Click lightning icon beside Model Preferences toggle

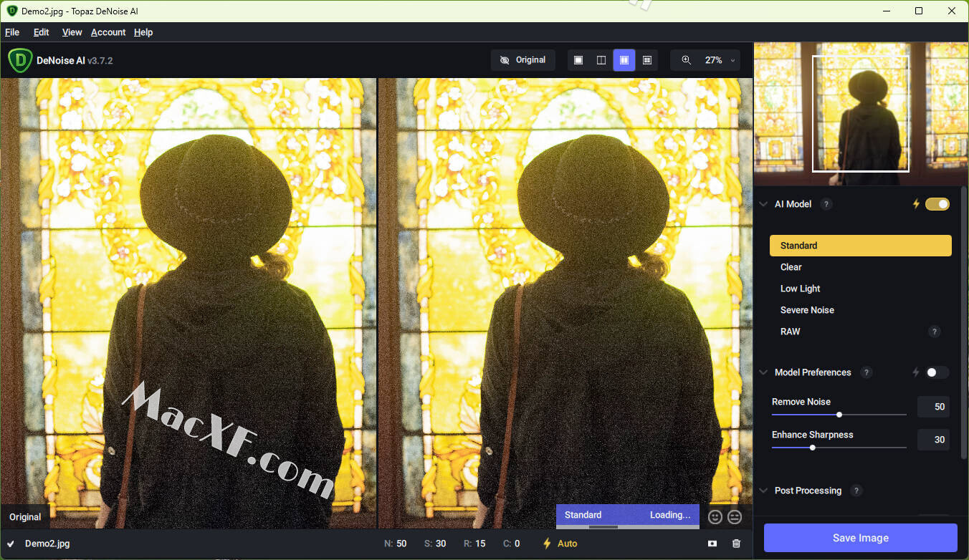915,372
